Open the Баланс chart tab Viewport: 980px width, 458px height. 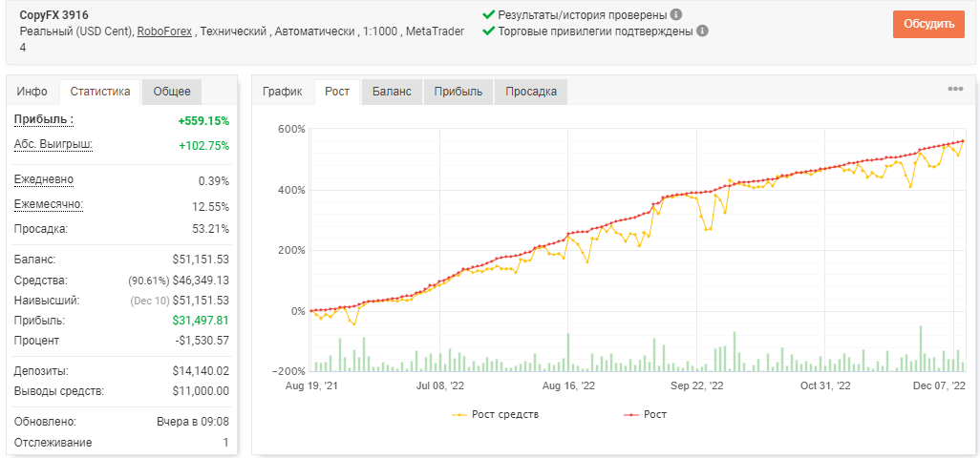click(x=392, y=92)
